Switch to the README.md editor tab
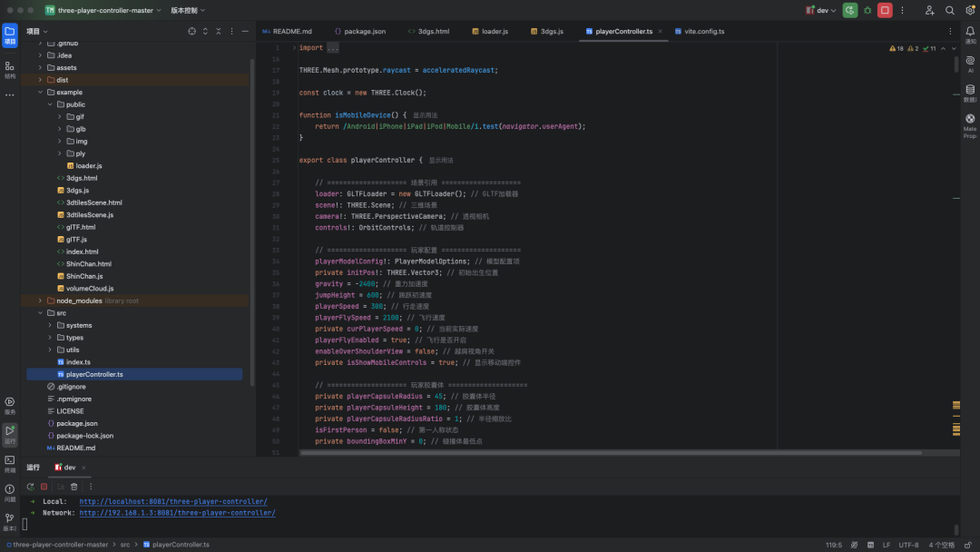 tap(287, 31)
